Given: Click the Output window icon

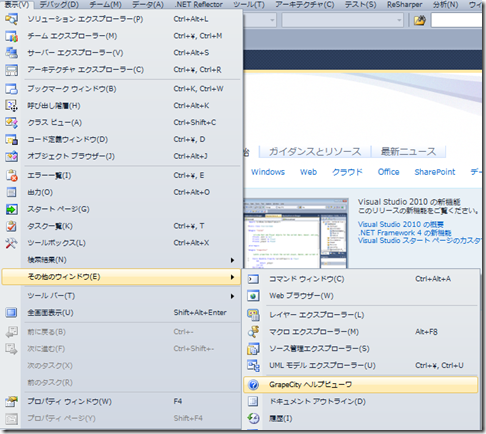Looking at the screenshot, I should [x=11, y=192].
